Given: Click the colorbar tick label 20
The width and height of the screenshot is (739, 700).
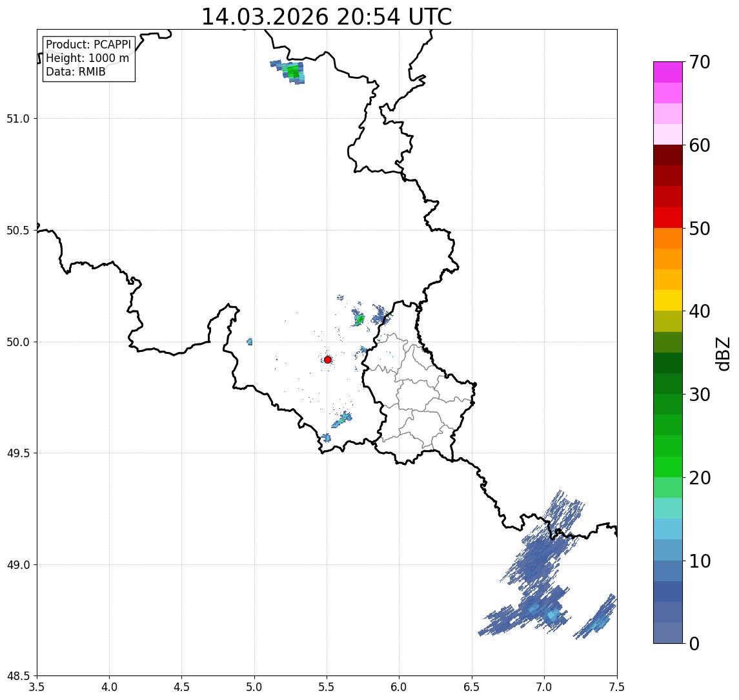Looking at the screenshot, I should (700, 477).
